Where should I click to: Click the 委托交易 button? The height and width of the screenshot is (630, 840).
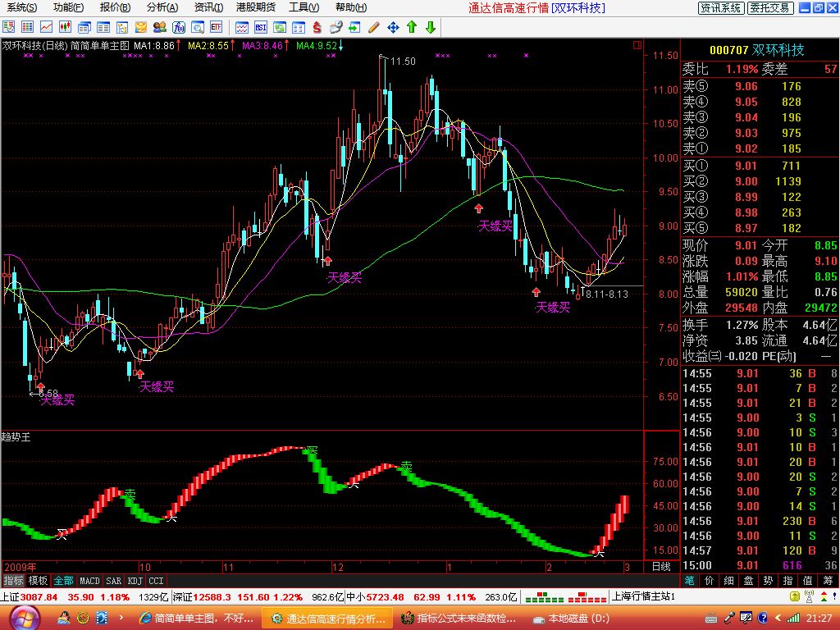pos(769,8)
